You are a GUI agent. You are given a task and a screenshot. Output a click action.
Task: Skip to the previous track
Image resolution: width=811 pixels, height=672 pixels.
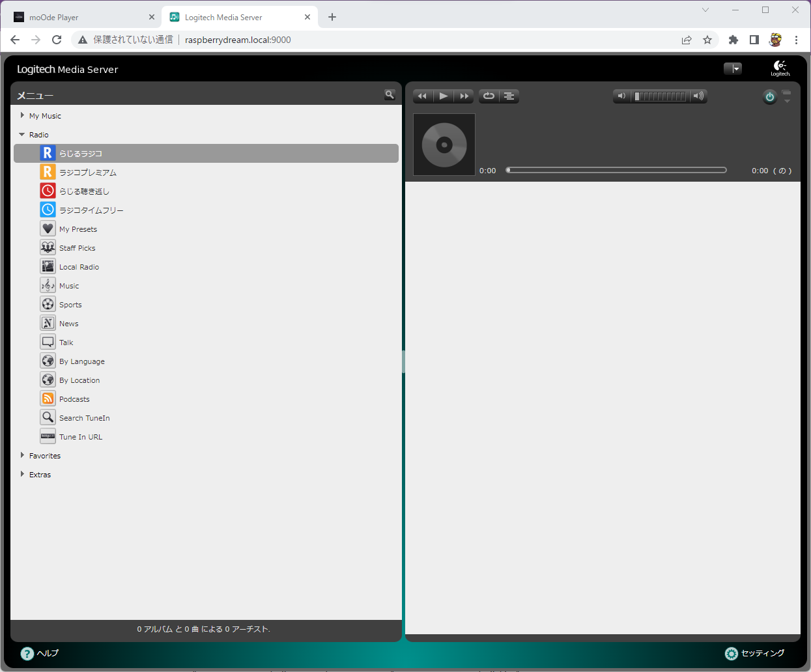(x=423, y=96)
